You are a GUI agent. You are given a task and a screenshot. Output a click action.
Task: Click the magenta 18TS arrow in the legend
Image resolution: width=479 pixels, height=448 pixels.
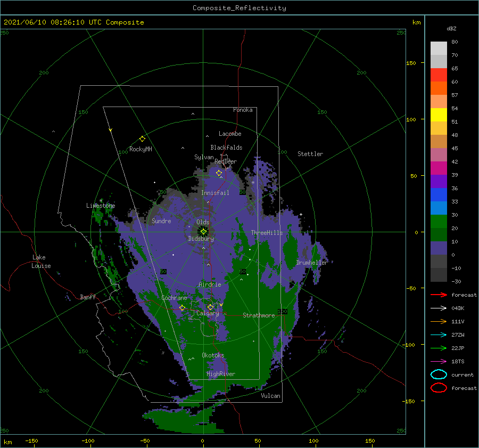(439, 362)
